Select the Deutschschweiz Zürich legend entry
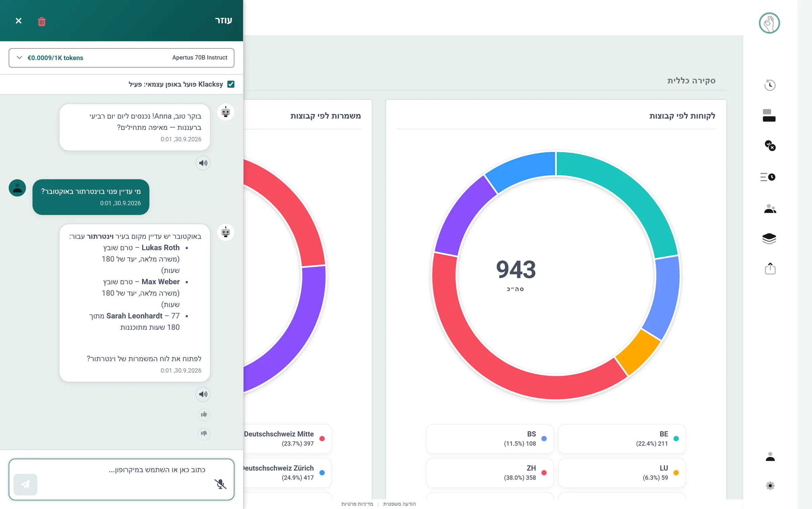812x509 pixels. pyautogui.click(x=287, y=473)
